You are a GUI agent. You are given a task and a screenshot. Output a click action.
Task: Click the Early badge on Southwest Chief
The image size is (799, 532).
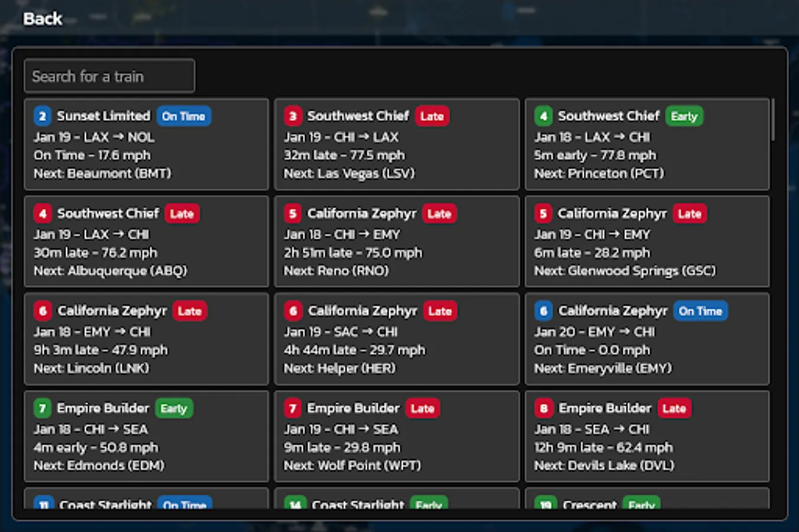point(684,116)
